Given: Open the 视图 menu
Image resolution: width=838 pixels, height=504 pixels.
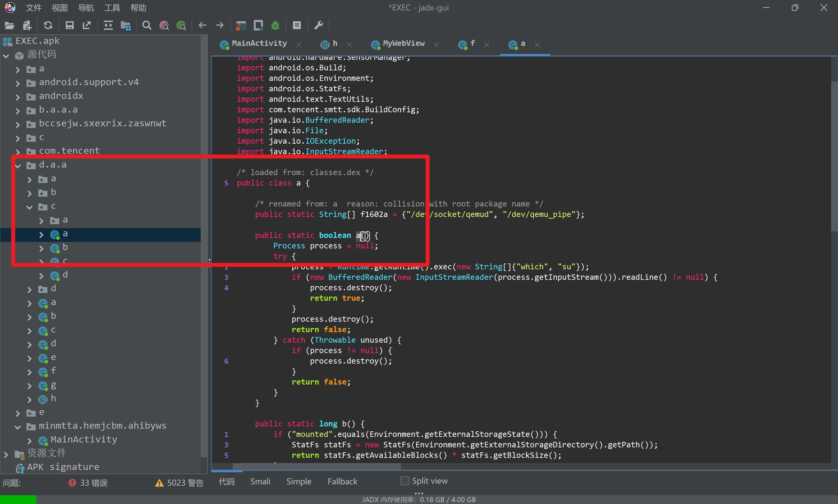Looking at the screenshot, I should [x=60, y=8].
